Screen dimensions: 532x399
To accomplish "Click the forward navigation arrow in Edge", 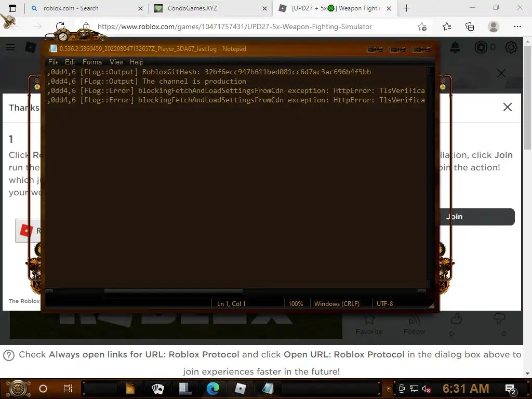I will click(x=37, y=26).
